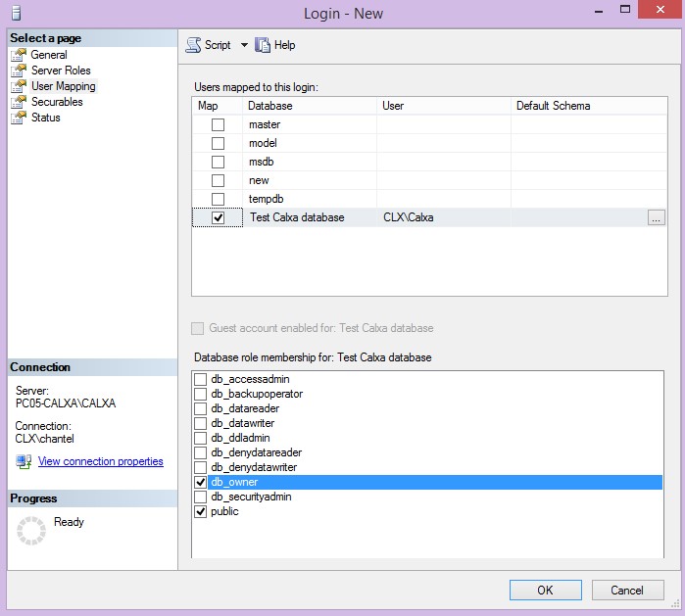Screen dimensions: 685x616
Task: Close the Login - New window
Action: 661,9
